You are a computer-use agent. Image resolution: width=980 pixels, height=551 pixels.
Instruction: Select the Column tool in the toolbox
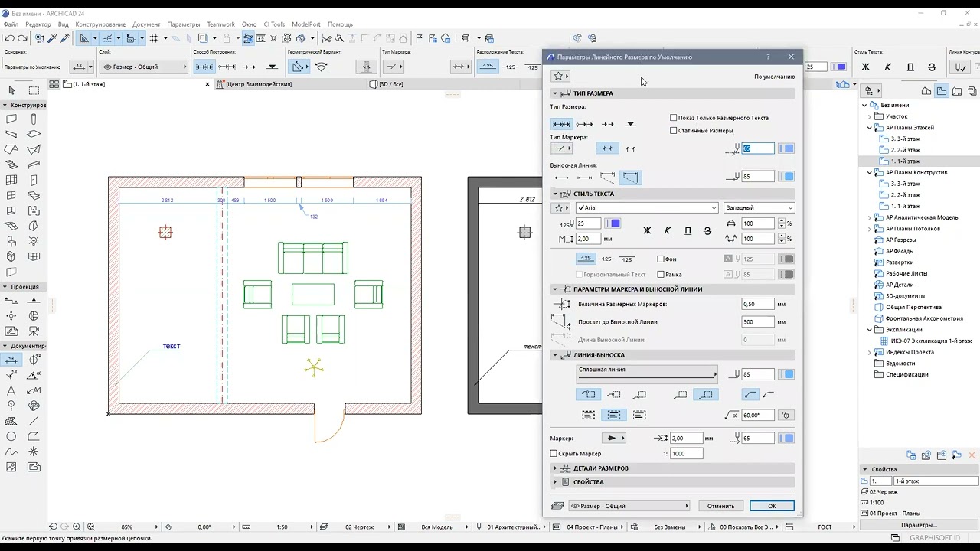click(34, 119)
